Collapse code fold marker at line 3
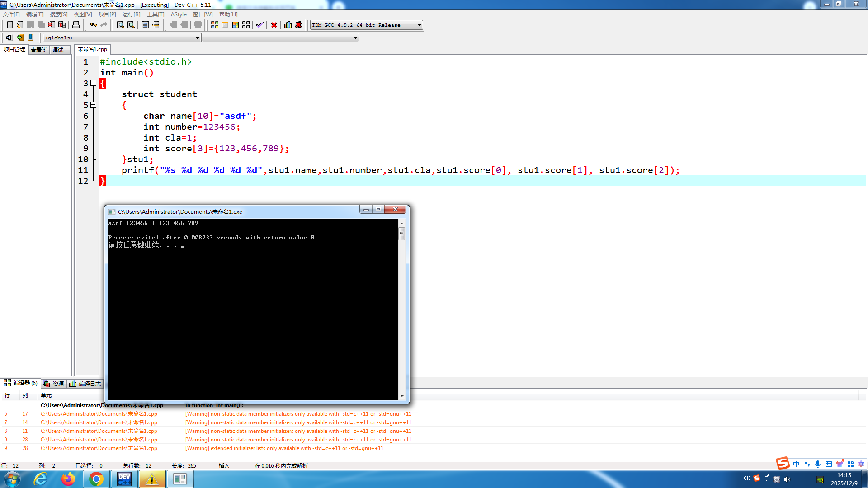The height and width of the screenshot is (488, 868). [x=94, y=83]
